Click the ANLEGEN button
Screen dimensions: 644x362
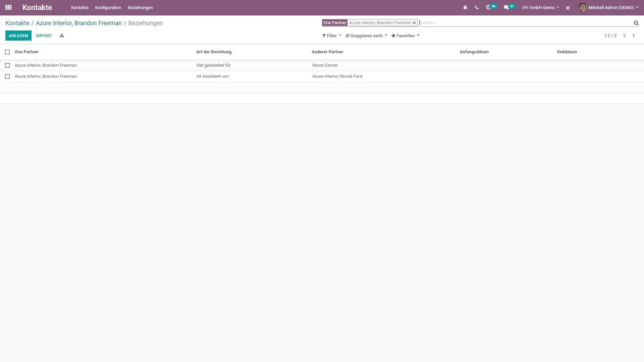pos(18,36)
